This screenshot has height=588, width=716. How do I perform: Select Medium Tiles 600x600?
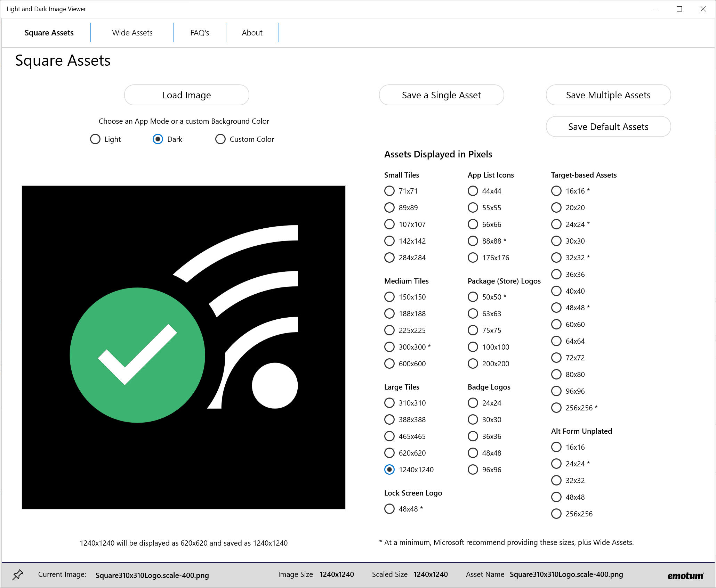(405, 364)
